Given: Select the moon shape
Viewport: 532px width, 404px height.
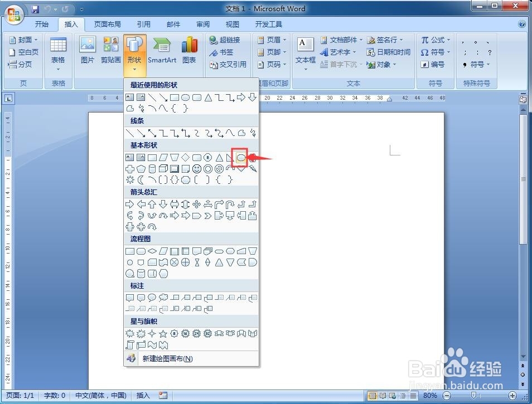Looking at the screenshot, I should [141, 179].
